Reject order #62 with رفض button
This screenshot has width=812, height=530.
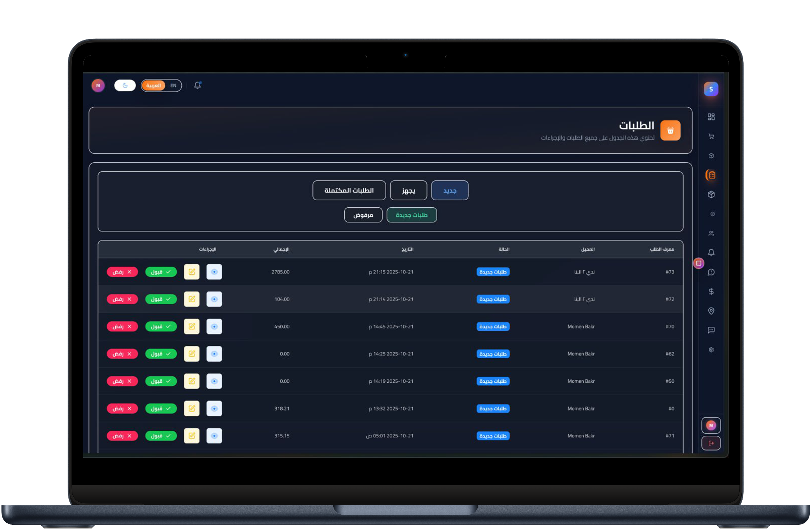coord(122,354)
